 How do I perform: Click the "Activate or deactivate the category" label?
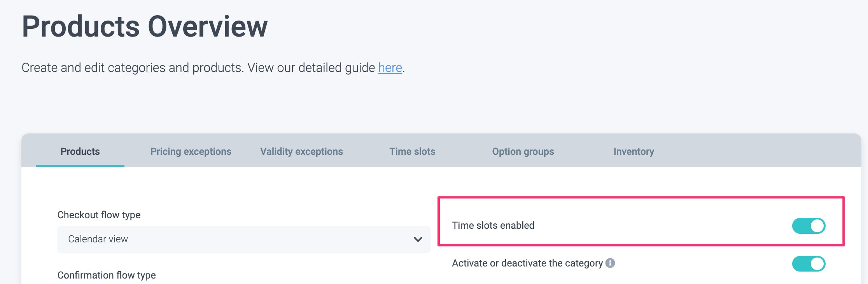click(527, 263)
